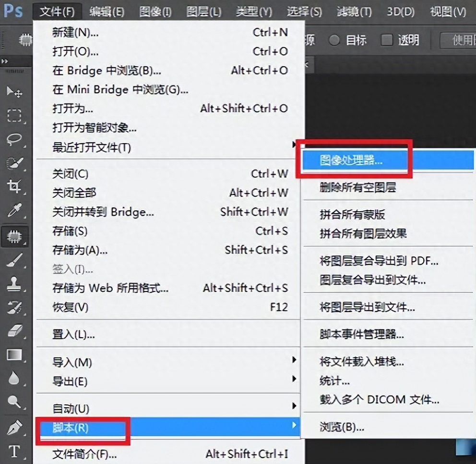Viewport: 476px width, 464px height.
Task: Expand the 脚本(R) submenu
Action: (168, 427)
